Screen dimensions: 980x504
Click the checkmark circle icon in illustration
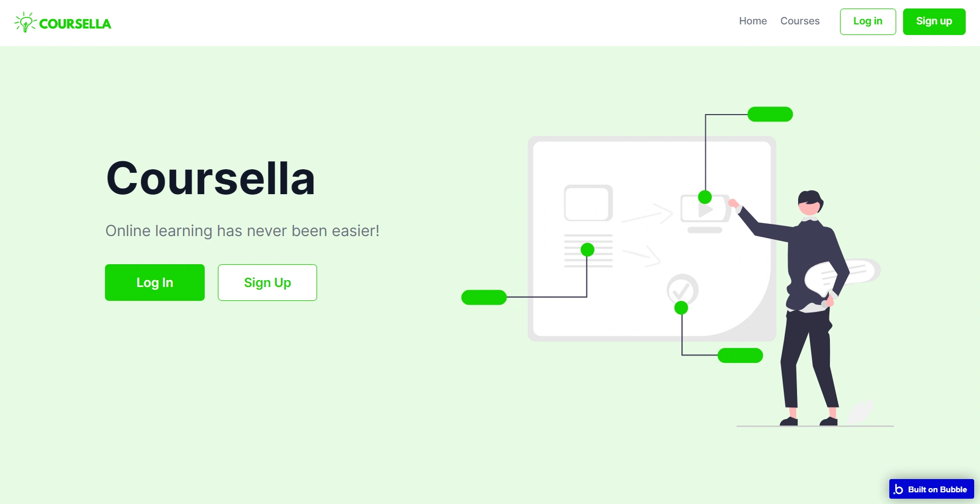pyautogui.click(x=682, y=289)
